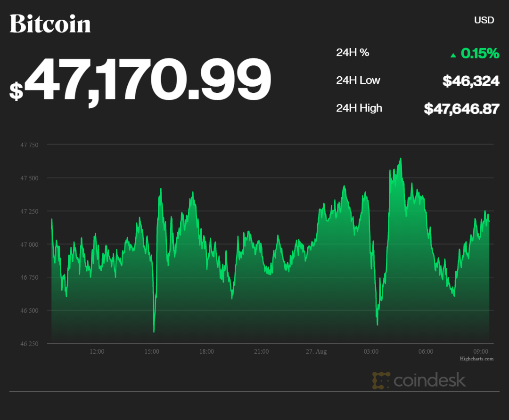Click the 24H High value $47,646.87
The width and height of the screenshot is (509, 420).
point(461,109)
